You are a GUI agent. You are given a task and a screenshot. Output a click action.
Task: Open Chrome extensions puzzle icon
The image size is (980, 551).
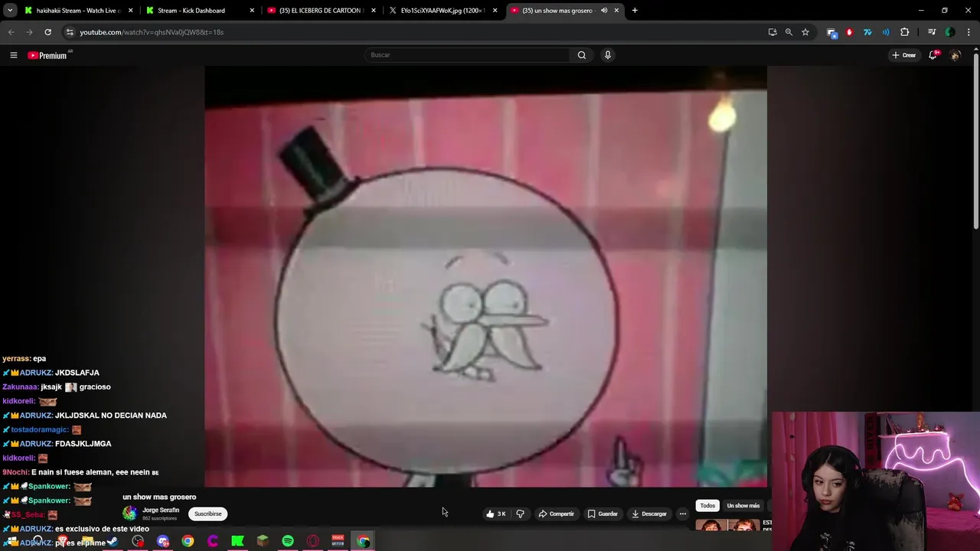tap(905, 32)
